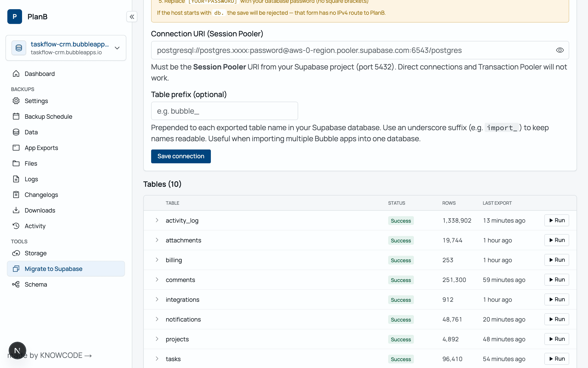Select Data in sidebar

pos(66,132)
